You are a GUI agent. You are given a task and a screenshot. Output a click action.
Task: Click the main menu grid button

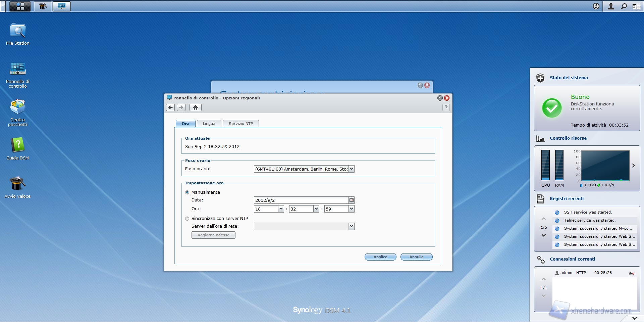[20, 6]
